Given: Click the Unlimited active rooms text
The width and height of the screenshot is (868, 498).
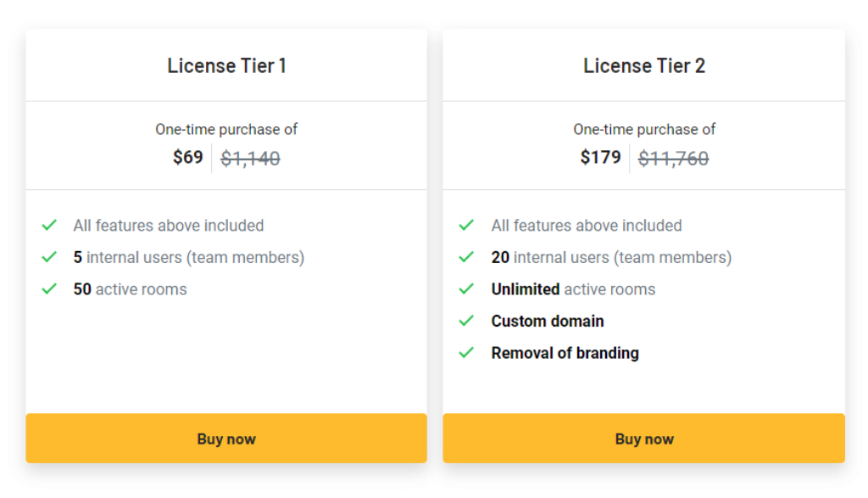Looking at the screenshot, I should click(573, 289).
